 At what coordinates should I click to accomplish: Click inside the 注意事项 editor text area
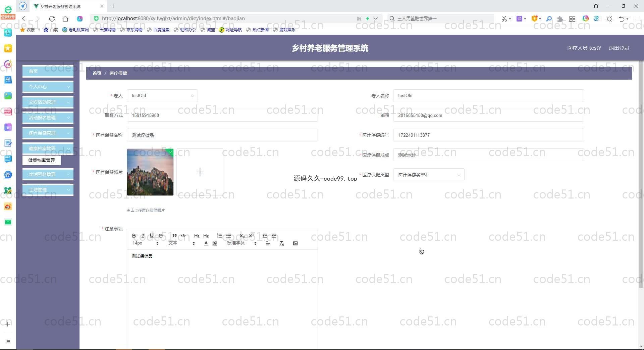click(x=222, y=299)
